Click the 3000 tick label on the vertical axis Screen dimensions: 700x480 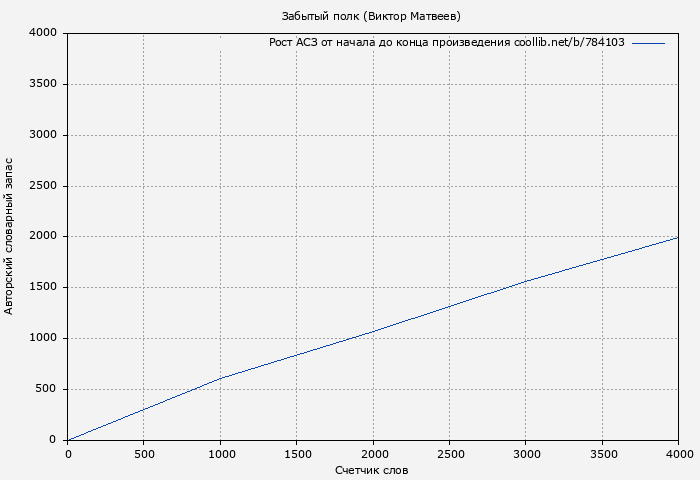tap(42, 135)
